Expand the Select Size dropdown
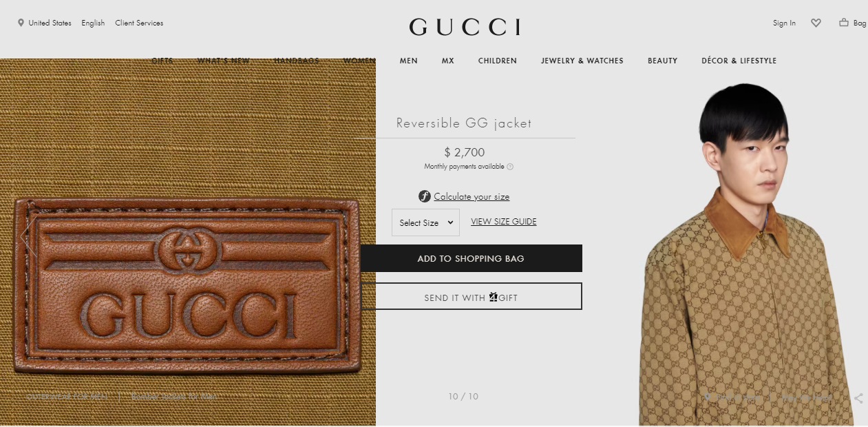This screenshot has width=868, height=427. point(425,222)
